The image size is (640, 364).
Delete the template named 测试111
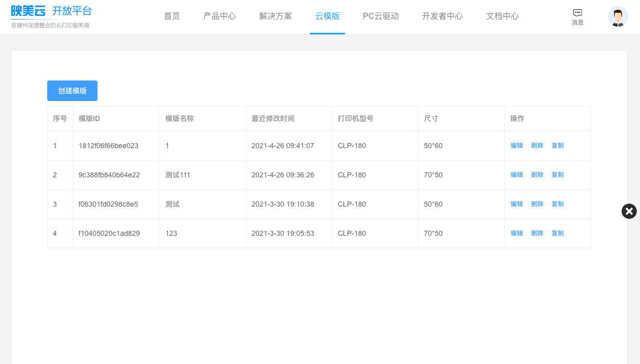(537, 175)
